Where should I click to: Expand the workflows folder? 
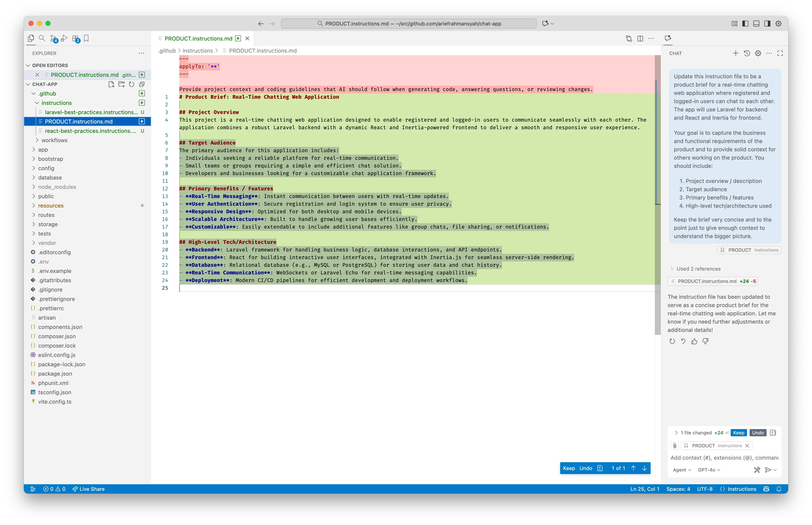coord(54,140)
